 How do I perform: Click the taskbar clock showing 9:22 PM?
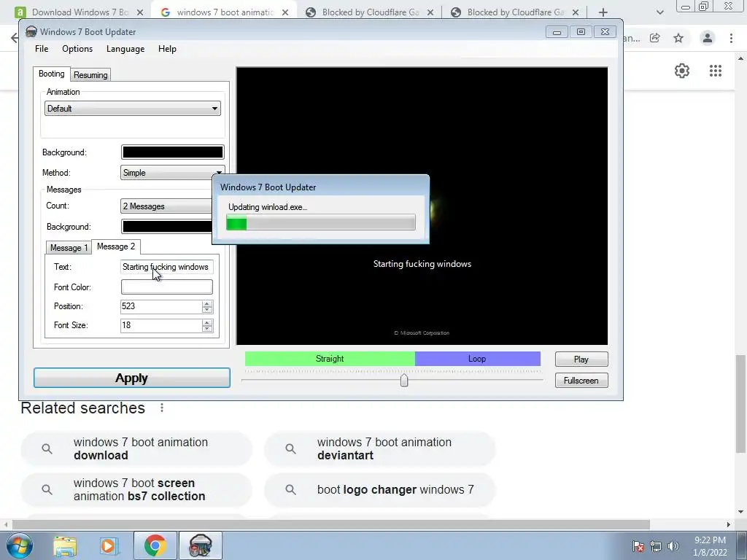[x=710, y=546]
